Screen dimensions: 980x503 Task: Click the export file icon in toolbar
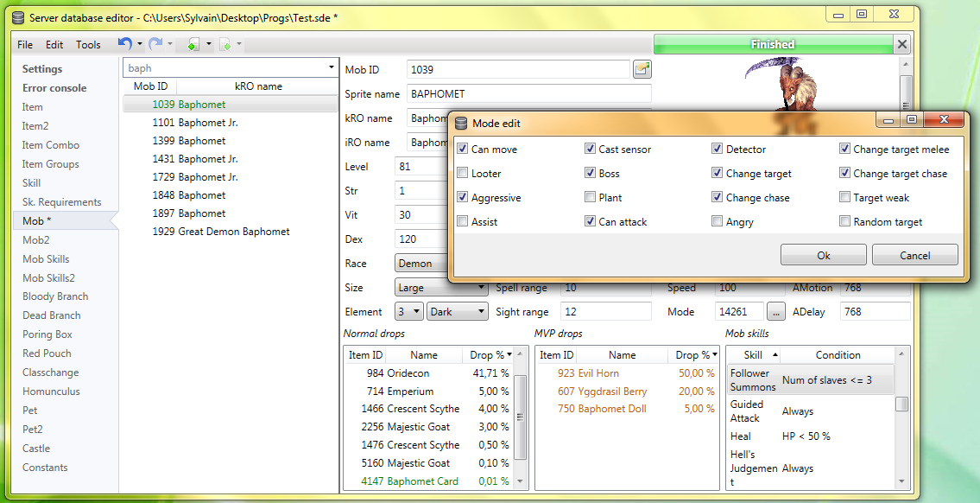pyautogui.click(x=225, y=44)
